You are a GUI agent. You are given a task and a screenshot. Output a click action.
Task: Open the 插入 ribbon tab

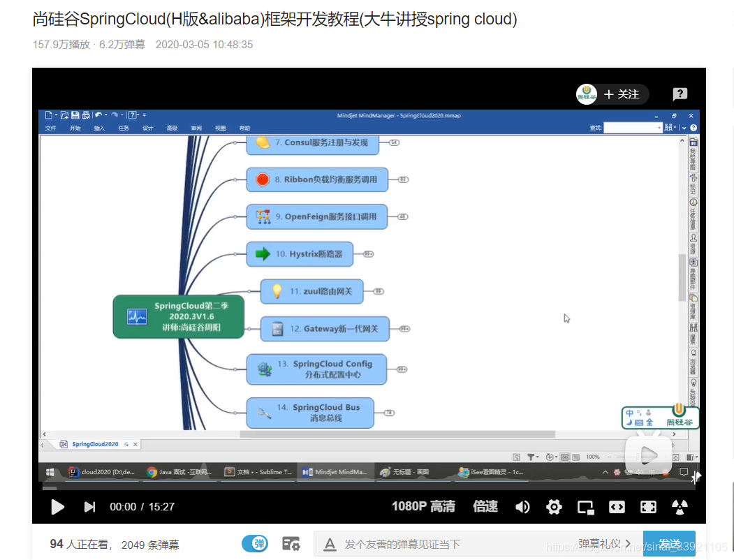point(99,128)
